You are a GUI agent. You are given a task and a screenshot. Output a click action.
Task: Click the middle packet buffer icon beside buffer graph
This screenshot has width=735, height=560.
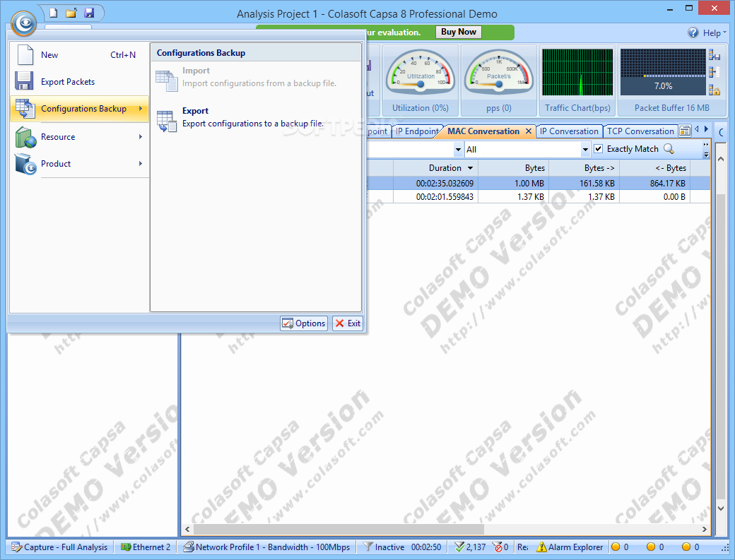click(715, 72)
